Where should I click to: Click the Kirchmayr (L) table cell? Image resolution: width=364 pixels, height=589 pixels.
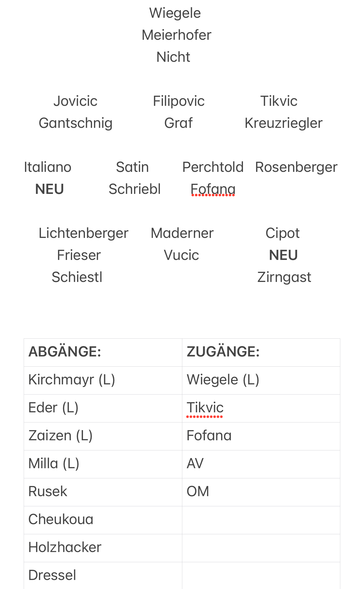(103, 380)
